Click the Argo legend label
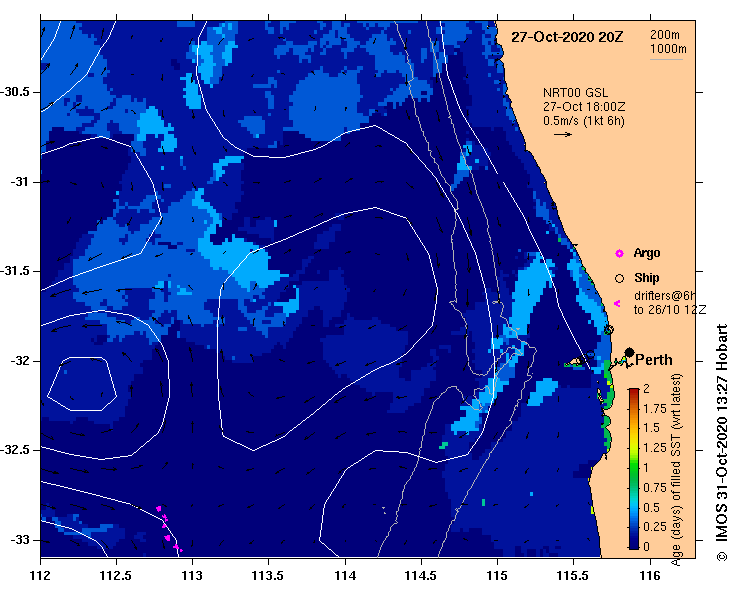This screenshot has height=592, width=739. pos(647,253)
